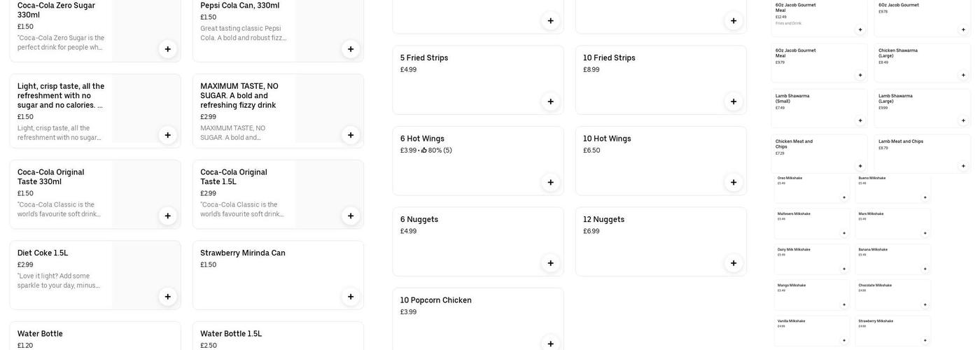The image size is (980, 350).
Task: Click the plus icon on 10 Hot Wings
Action: point(734,183)
